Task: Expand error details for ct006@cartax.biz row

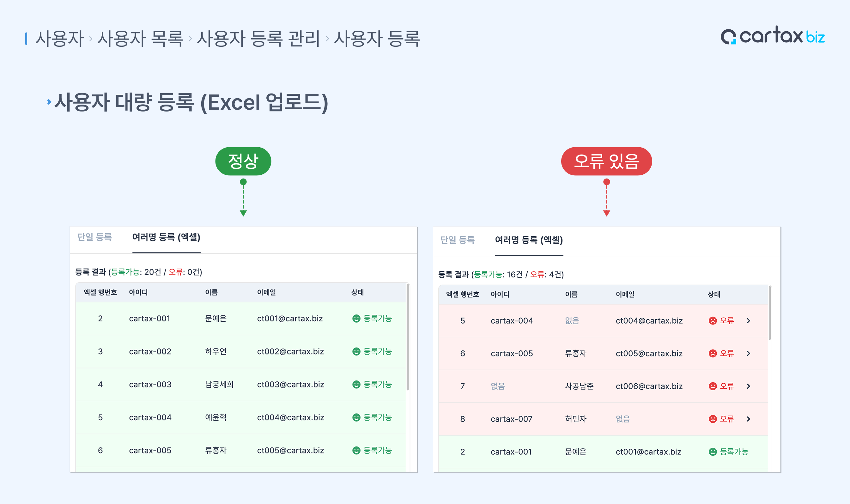Action: [749, 386]
